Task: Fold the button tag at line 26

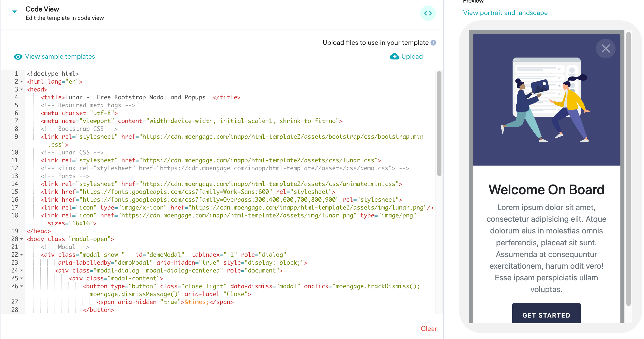Action: (x=22, y=286)
